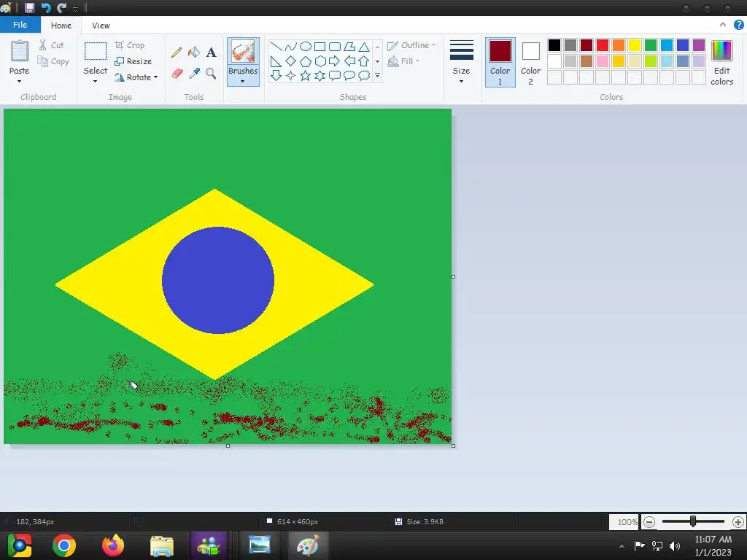Open Paint Help
Viewport: 747px width, 560px height.
click(x=738, y=25)
